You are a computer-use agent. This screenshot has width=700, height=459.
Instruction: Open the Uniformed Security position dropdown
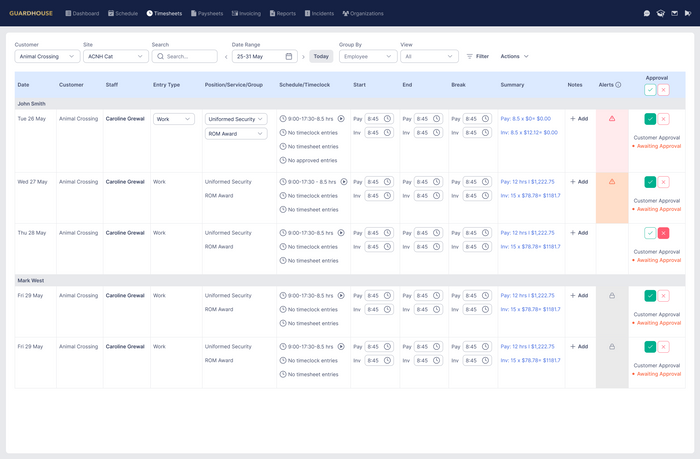(236, 119)
